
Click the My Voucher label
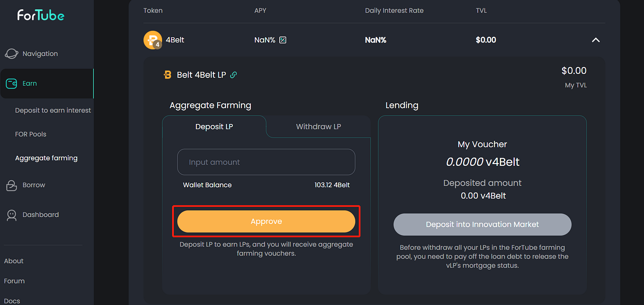[x=483, y=144]
